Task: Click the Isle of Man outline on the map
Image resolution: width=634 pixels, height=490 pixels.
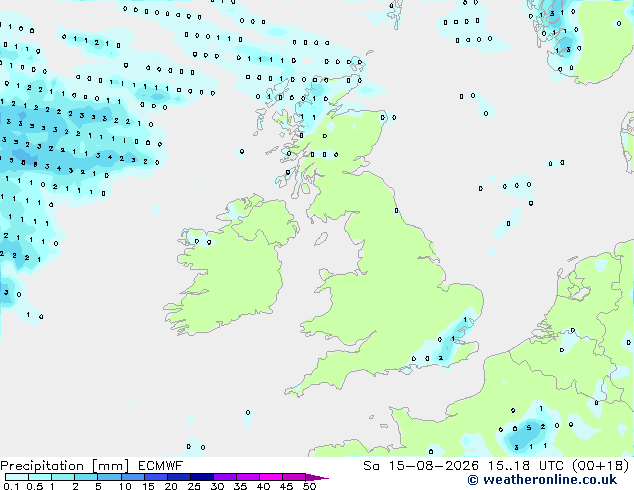Action: coord(321,239)
